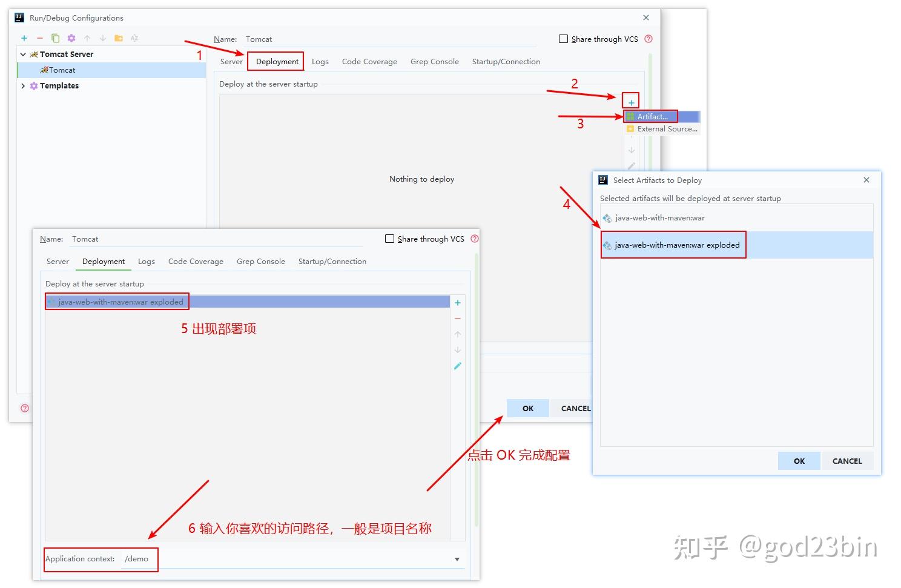Remove selected configuration using minus icon

pos(40,38)
